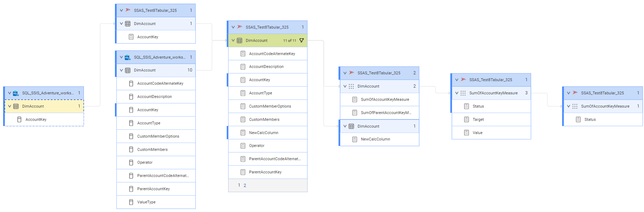This screenshot has width=644, height=212.
Task: Collapse SumOfAccountKeyMeasure with count 1
Action: point(568,106)
